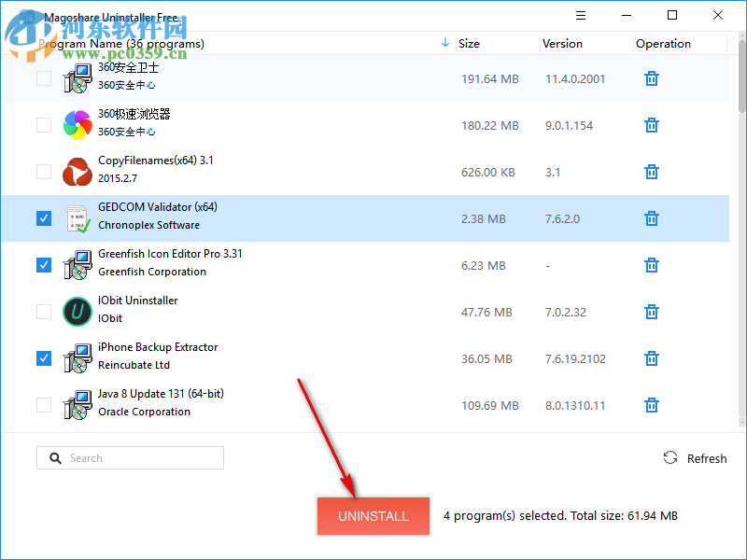Delete CopyFilenames using its trash icon
Image resolution: width=747 pixels, height=560 pixels.
(651, 172)
